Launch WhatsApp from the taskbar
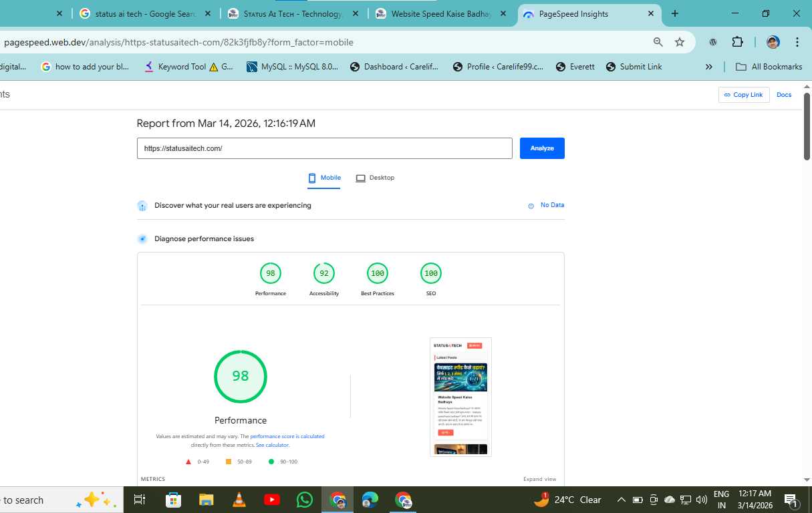 point(304,500)
